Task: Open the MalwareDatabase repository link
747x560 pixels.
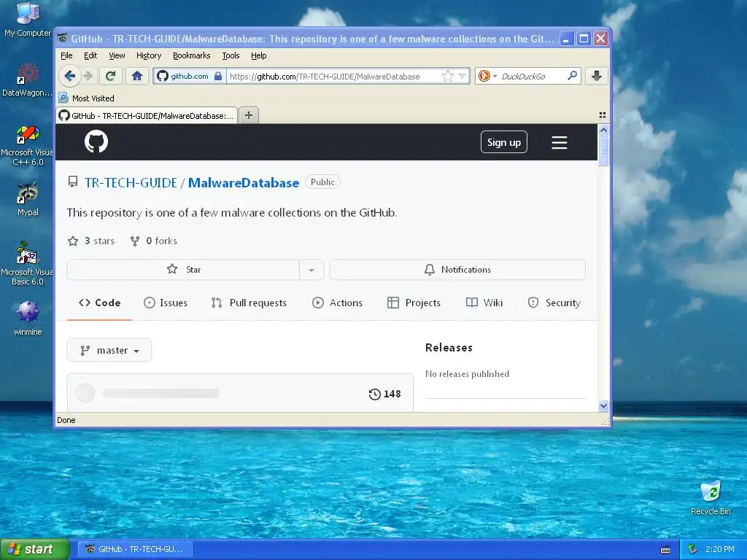Action: pyautogui.click(x=244, y=183)
